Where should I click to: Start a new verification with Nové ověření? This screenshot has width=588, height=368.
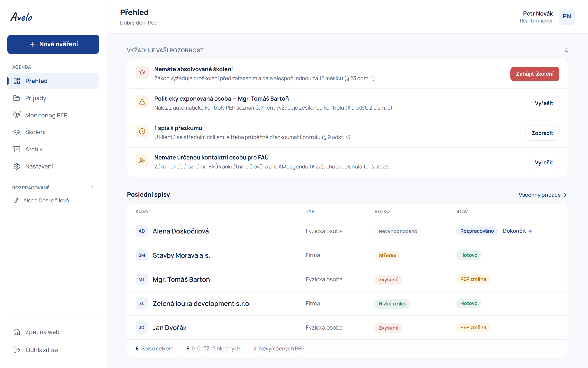tap(53, 44)
